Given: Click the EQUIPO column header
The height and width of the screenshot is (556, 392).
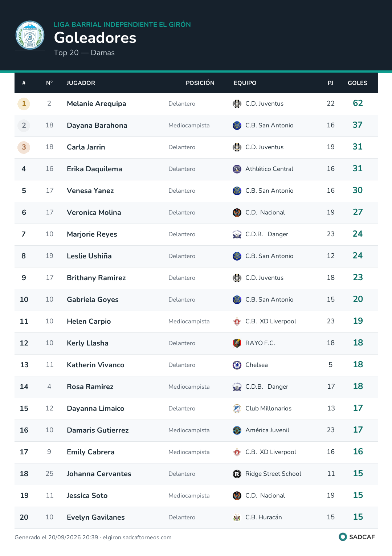Looking at the screenshot, I should [x=245, y=83].
